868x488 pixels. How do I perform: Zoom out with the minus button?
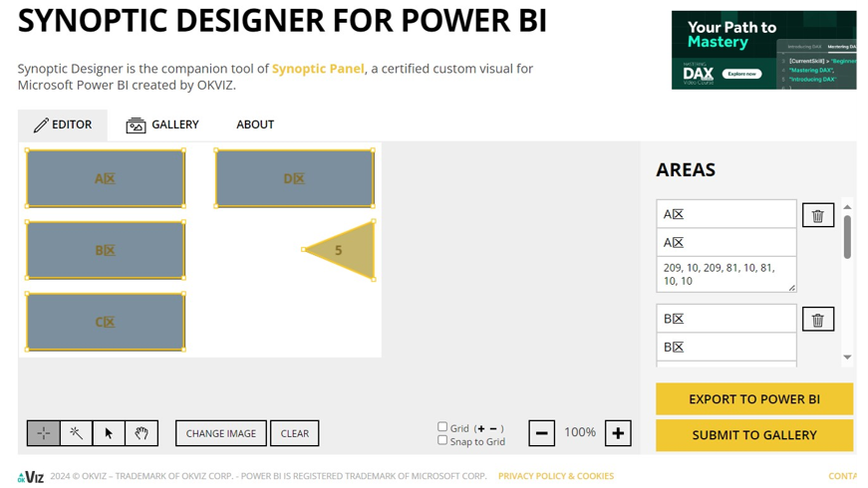[x=541, y=433]
